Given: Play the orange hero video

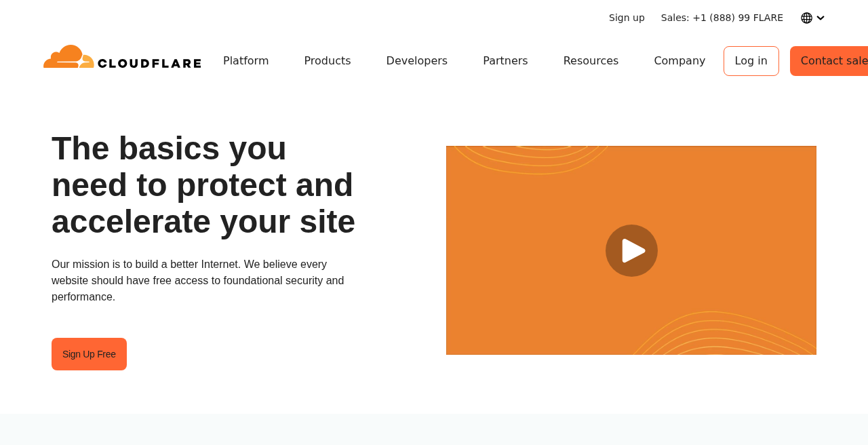Looking at the screenshot, I should tap(631, 250).
